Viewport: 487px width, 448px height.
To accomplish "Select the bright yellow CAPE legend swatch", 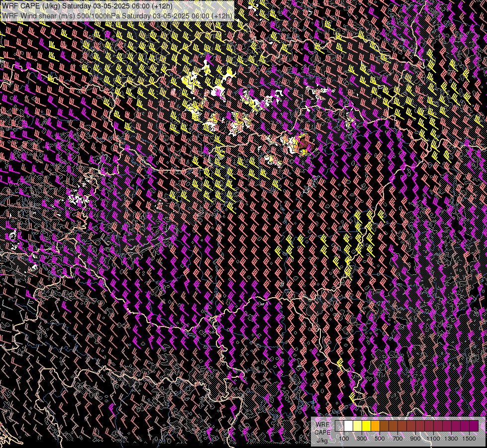I will click(367, 426).
